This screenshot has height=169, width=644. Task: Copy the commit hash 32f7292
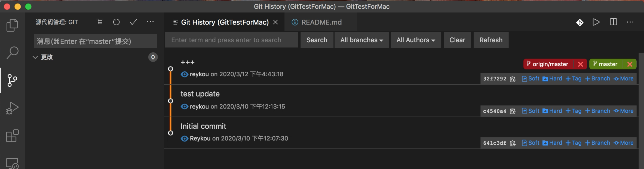click(x=513, y=79)
